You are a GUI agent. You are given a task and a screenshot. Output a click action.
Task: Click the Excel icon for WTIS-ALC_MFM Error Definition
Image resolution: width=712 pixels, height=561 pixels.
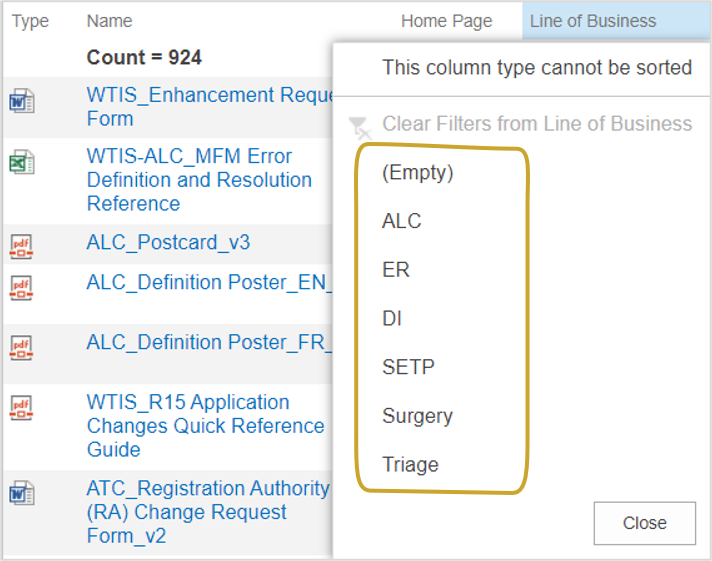[x=21, y=162]
